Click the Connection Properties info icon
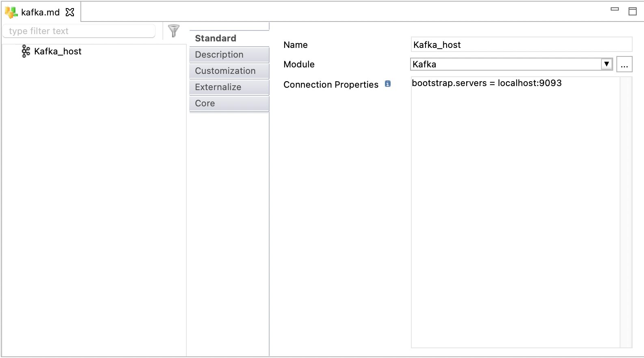This screenshot has height=358, width=644. tap(388, 84)
